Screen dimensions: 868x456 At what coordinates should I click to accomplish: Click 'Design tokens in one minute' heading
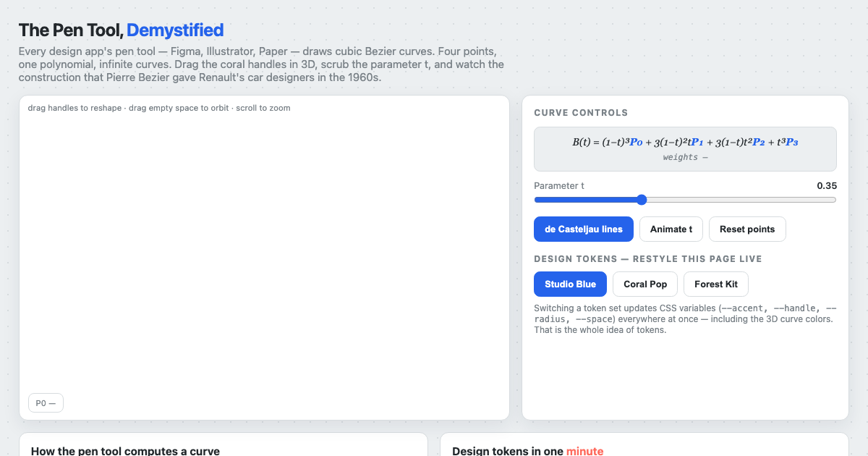pos(527,451)
